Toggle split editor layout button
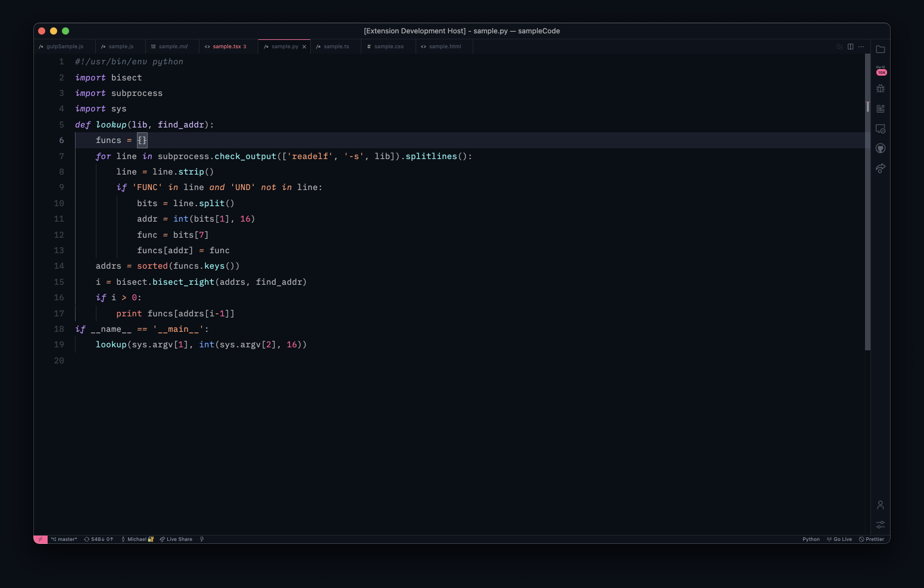The width and height of the screenshot is (924, 588). point(850,46)
